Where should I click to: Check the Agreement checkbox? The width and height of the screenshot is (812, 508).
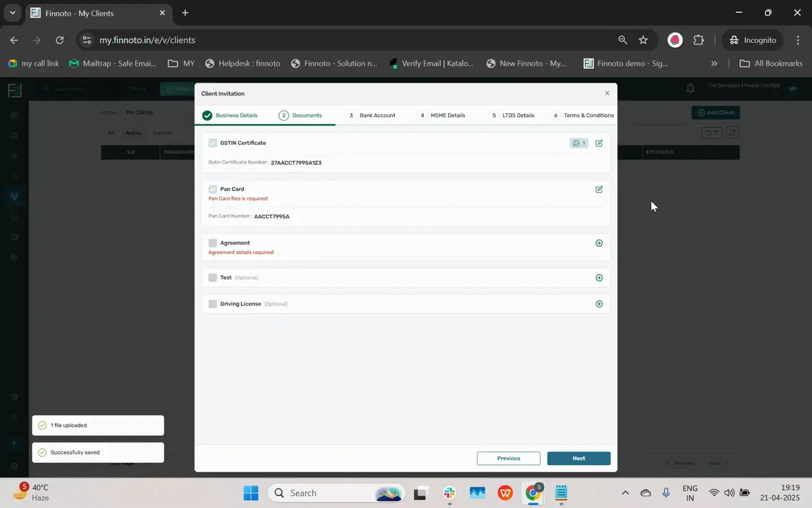(x=213, y=243)
